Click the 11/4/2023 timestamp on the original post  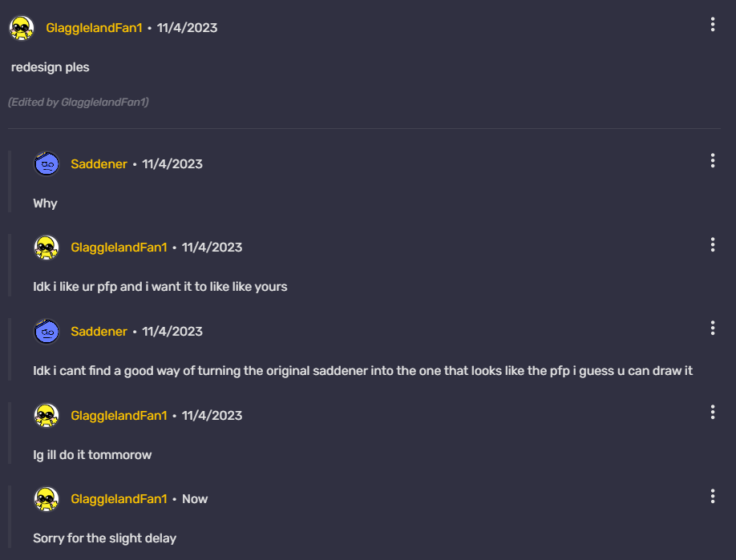[x=186, y=27]
